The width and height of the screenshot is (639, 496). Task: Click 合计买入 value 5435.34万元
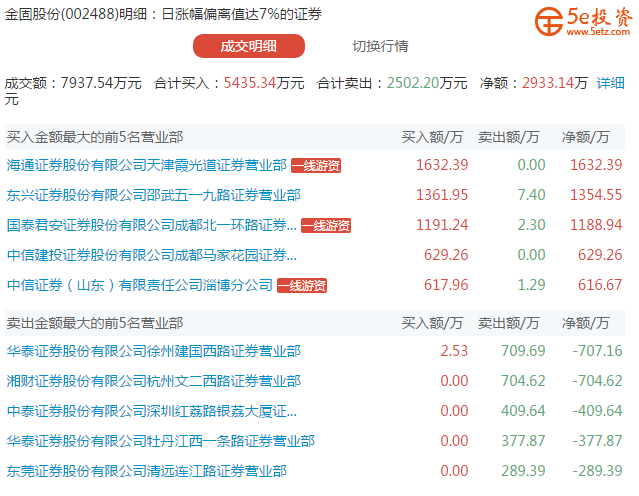264,83
